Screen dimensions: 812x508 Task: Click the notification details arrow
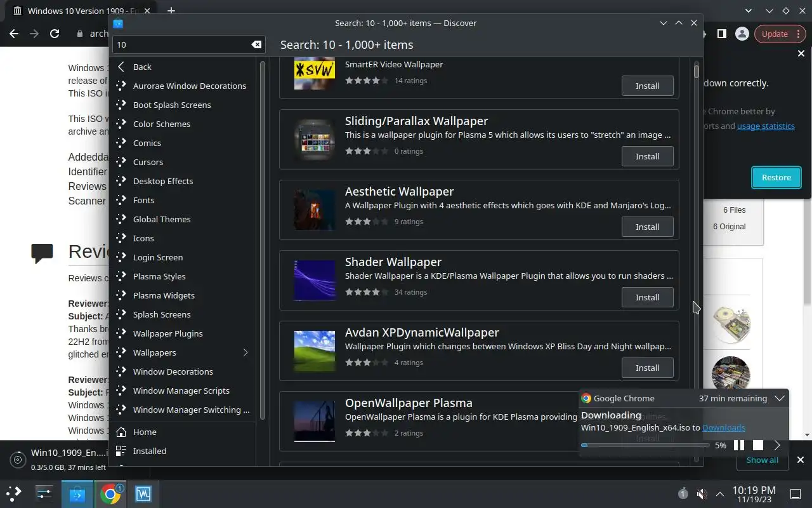(x=777, y=445)
